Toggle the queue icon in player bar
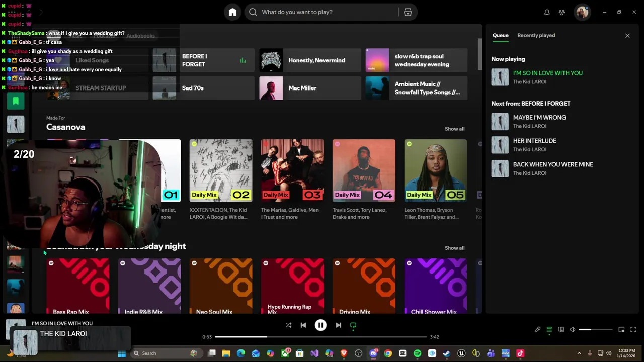 549,330
